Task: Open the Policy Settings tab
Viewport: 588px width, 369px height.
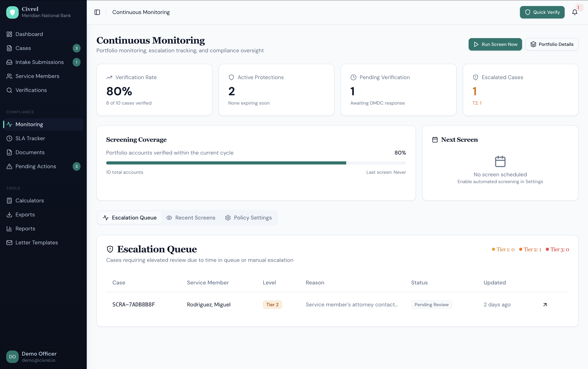Action: [248, 217]
